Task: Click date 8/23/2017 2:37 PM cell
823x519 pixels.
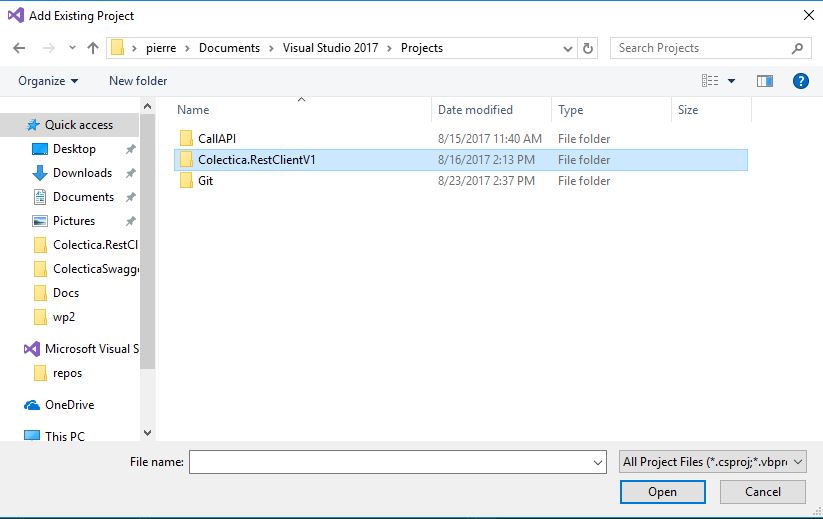Action: [486, 181]
